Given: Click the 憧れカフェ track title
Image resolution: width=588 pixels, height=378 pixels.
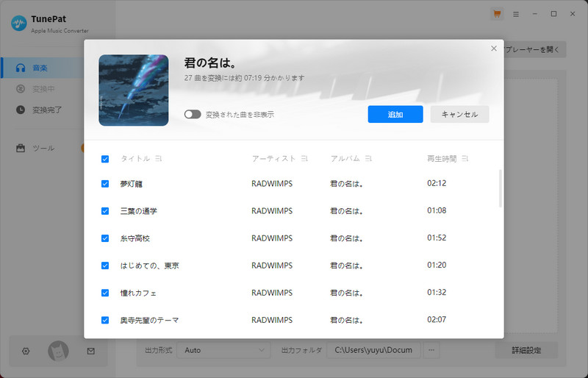Looking at the screenshot, I should [138, 293].
